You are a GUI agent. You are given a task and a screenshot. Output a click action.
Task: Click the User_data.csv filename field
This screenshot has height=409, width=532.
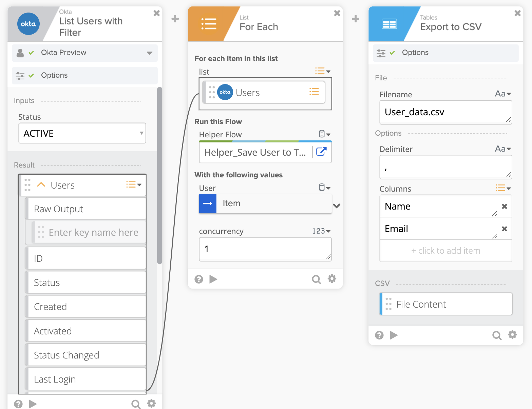[x=444, y=112]
